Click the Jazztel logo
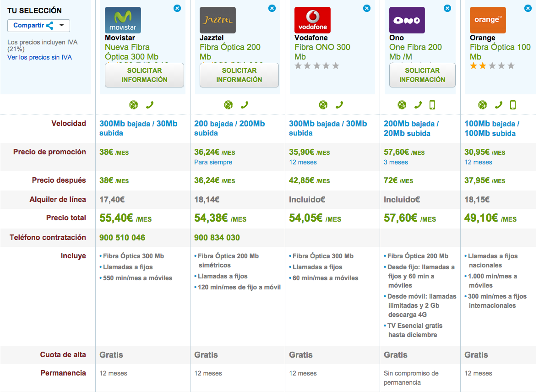 218,20
